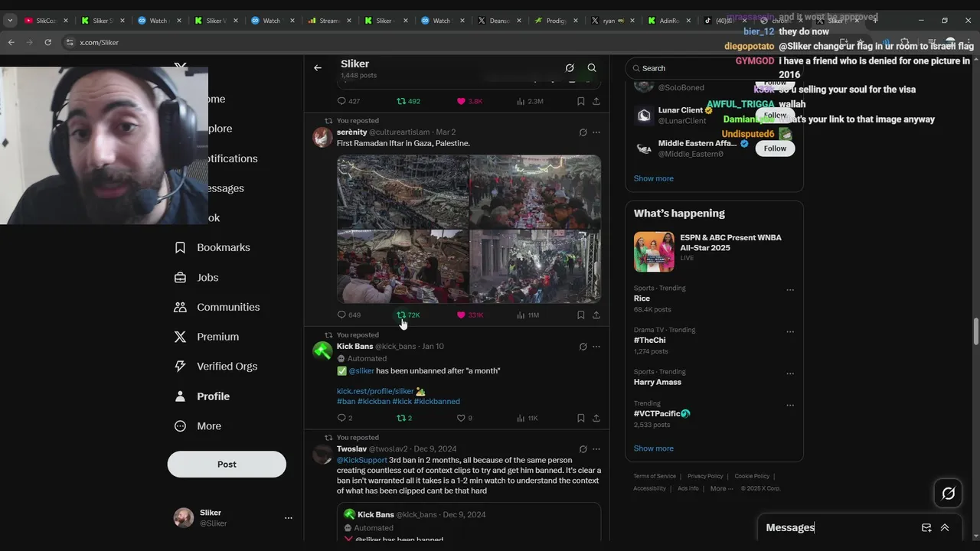Image resolution: width=980 pixels, height=551 pixels.
Task: Open Terms of Service footer link
Action: [655, 476]
